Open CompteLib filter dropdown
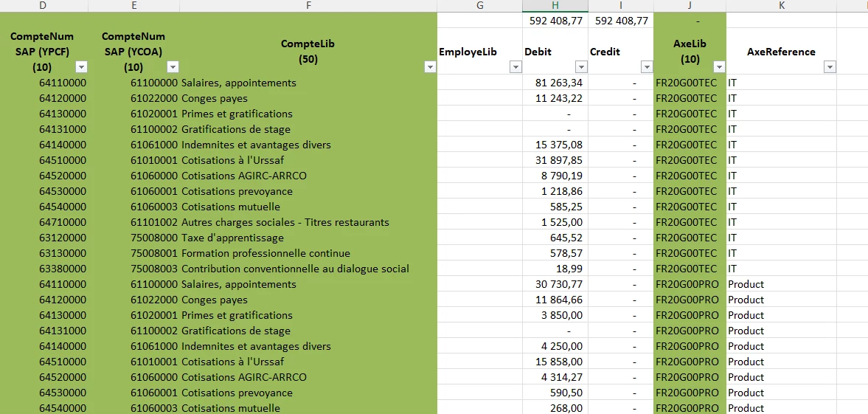 point(429,67)
